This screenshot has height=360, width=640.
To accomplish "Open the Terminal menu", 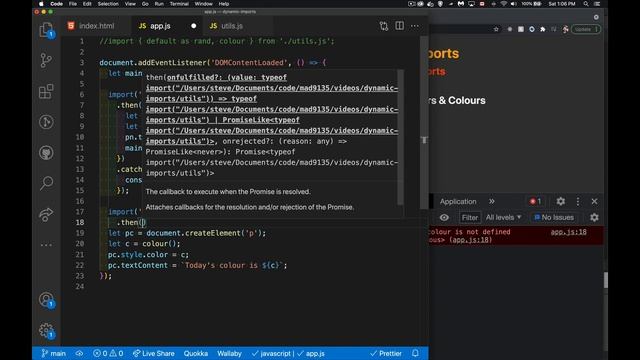I will click(x=179, y=4).
